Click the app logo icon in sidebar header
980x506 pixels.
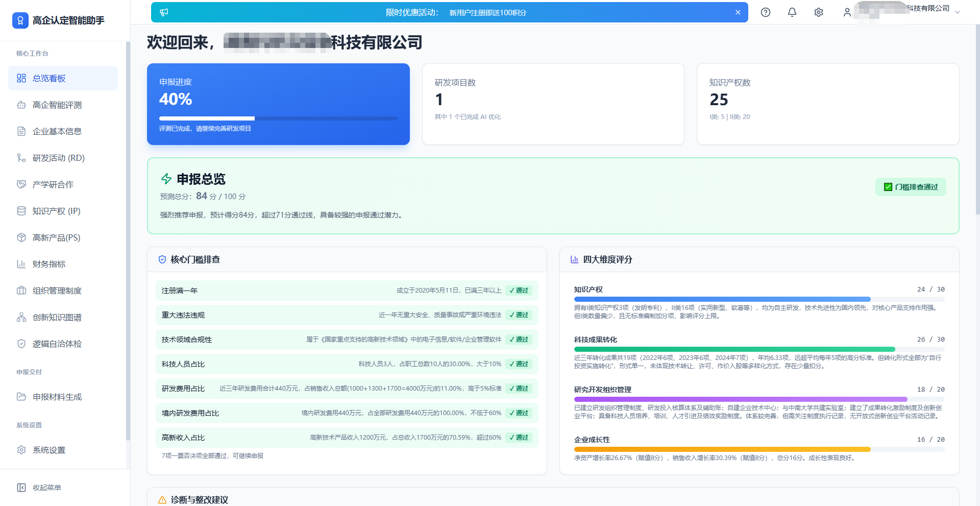click(20, 20)
